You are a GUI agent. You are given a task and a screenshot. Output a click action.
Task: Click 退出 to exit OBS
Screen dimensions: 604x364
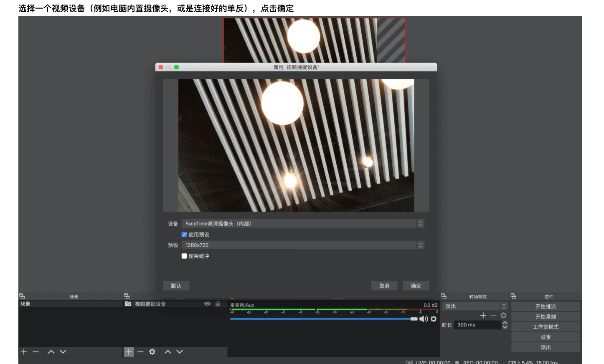click(546, 347)
